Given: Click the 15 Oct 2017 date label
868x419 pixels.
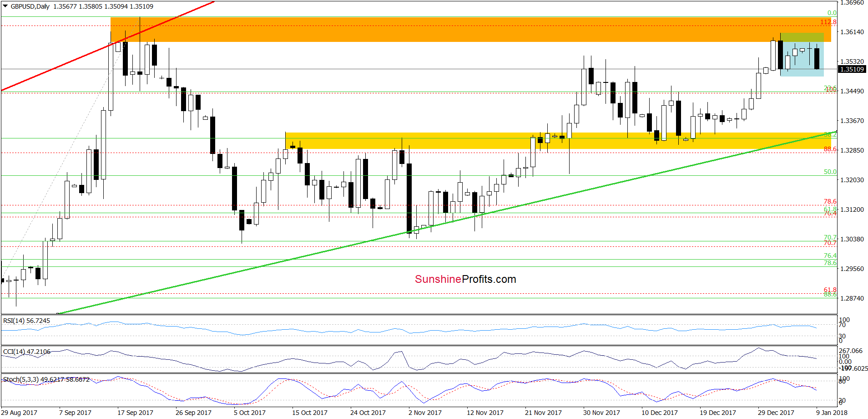Looking at the screenshot, I should click(310, 413).
